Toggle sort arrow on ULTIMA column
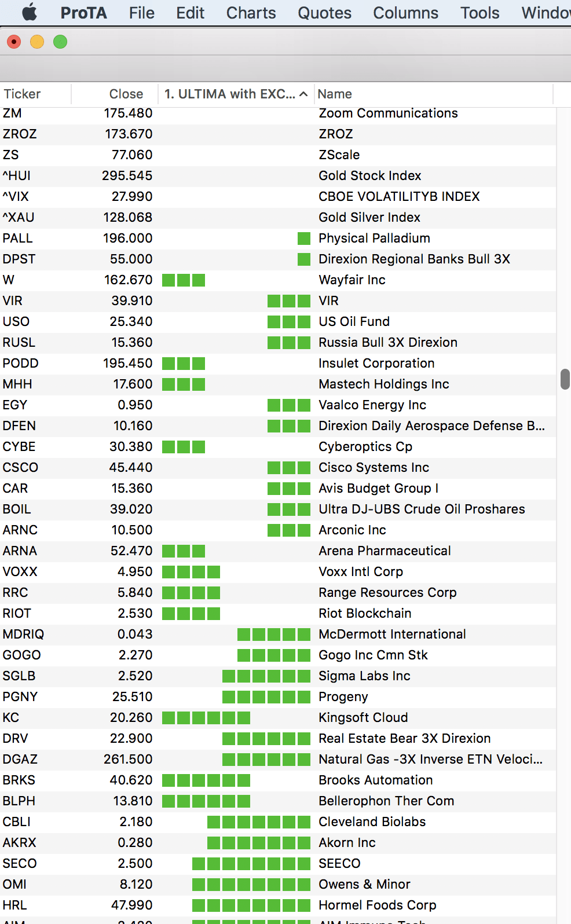 click(x=303, y=94)
